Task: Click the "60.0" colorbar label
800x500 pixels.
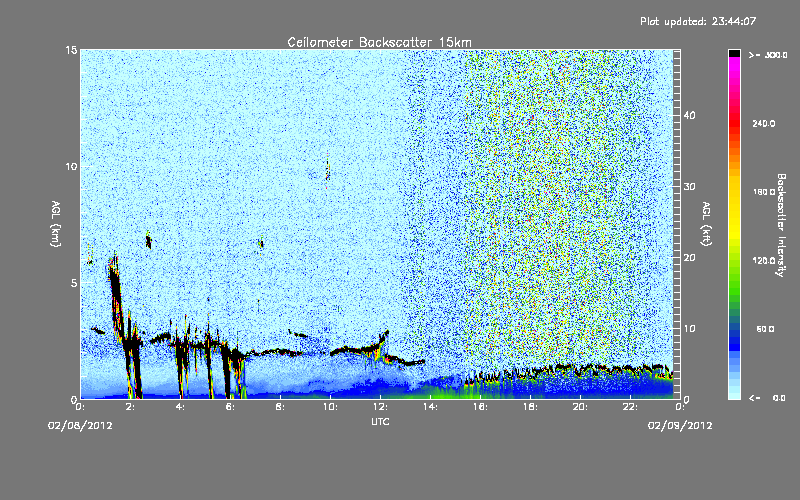Action: tap(765, 330)
